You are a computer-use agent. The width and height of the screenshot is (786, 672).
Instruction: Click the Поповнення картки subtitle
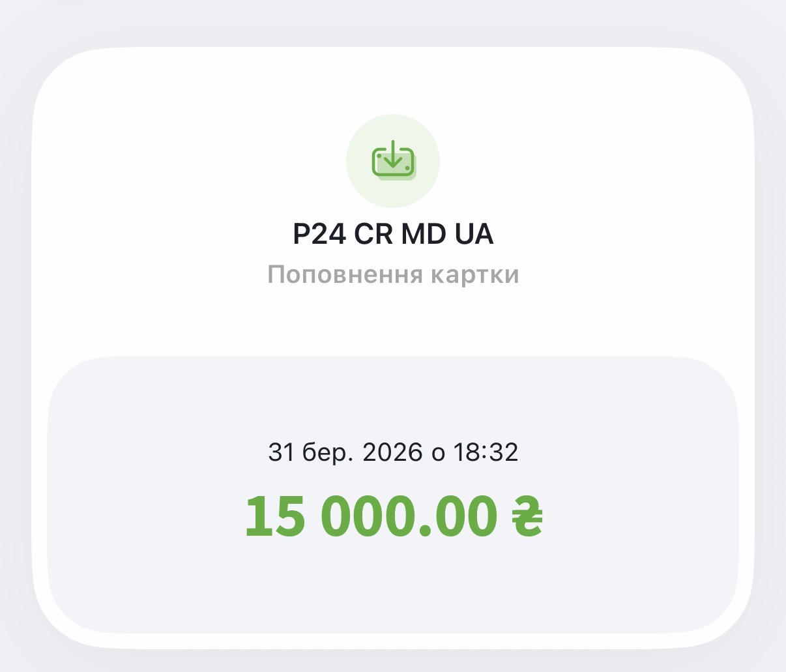[x=393, y=274]
